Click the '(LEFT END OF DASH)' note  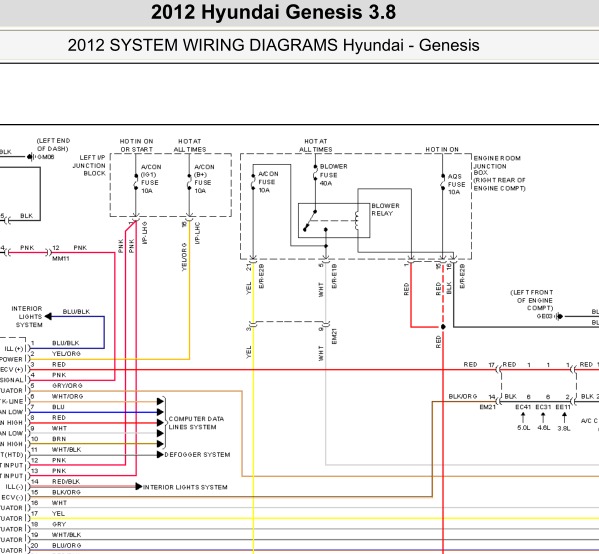pos(53,145)
